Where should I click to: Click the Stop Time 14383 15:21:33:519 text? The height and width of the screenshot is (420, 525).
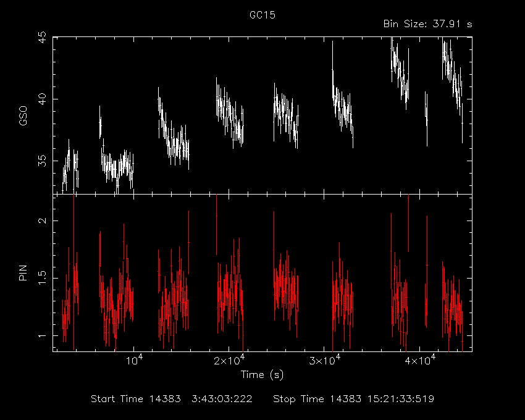(x=353, y=399)
